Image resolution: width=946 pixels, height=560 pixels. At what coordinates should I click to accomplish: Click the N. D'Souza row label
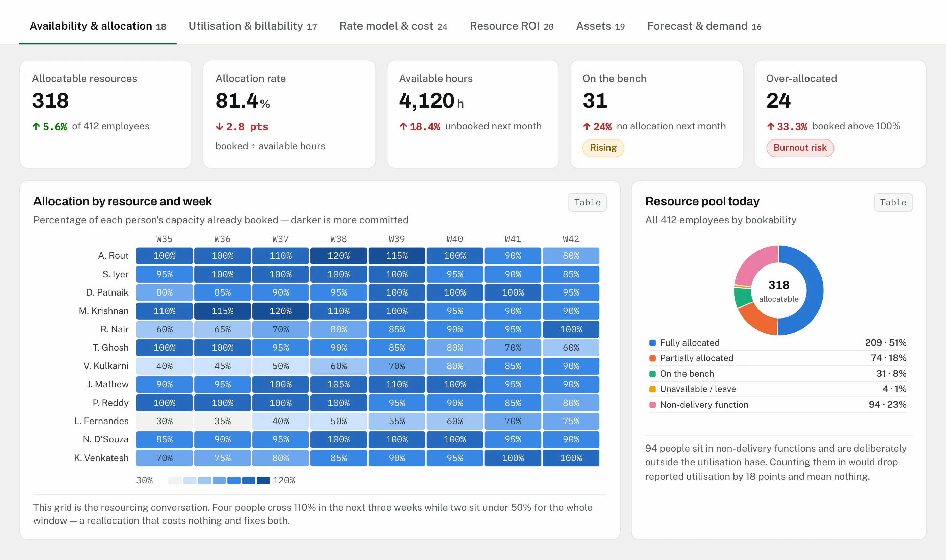click(106, 440)
